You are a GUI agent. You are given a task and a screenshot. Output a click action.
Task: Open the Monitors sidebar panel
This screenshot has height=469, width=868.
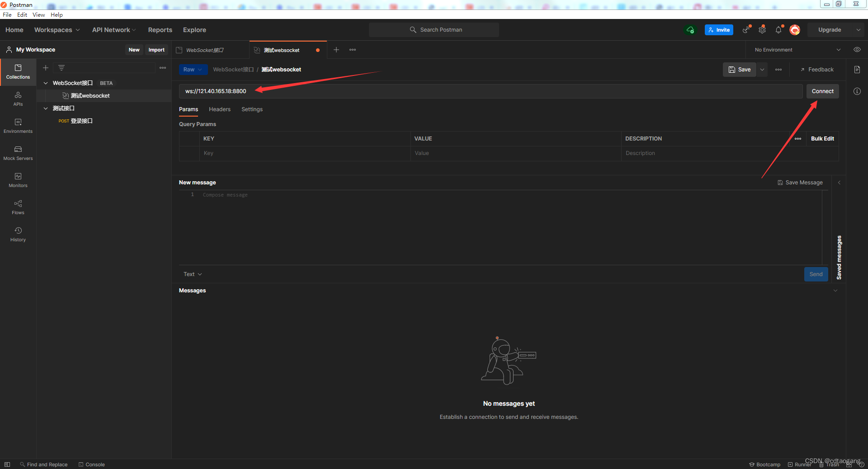point(18,180)
